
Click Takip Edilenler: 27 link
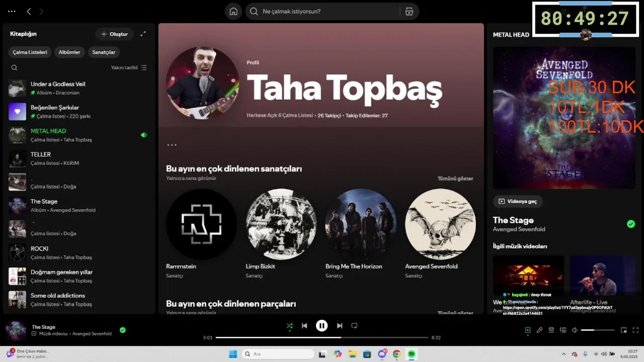click(367, 116)
